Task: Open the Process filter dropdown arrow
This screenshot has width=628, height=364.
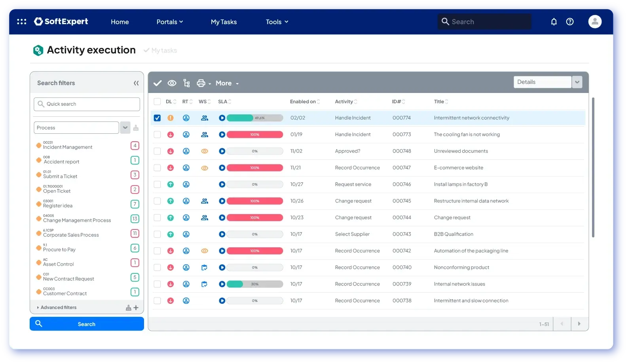Action: coord(125,128)
